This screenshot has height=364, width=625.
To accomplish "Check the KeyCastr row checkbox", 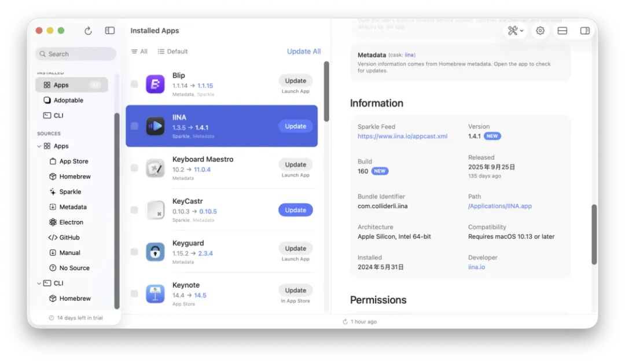I will (134, 210).
